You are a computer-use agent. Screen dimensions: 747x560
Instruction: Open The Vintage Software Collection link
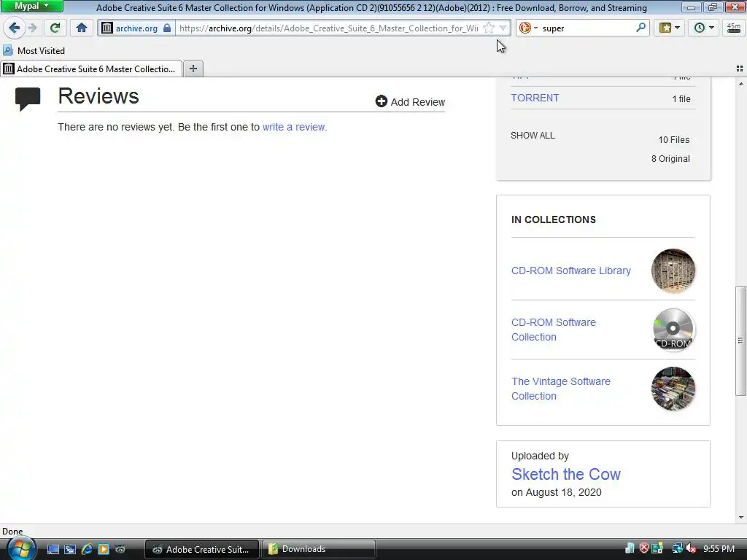tap(561, 389)
